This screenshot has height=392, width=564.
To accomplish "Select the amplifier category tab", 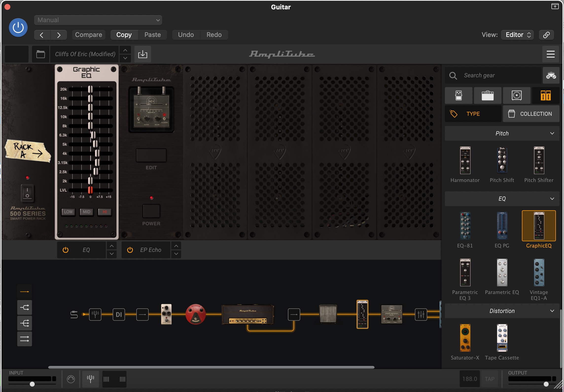I will tap(487, 95).
